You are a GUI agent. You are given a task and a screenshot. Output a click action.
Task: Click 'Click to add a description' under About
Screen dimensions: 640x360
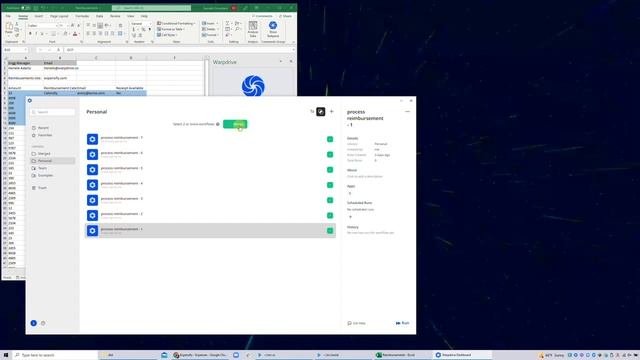click(365, 176)
